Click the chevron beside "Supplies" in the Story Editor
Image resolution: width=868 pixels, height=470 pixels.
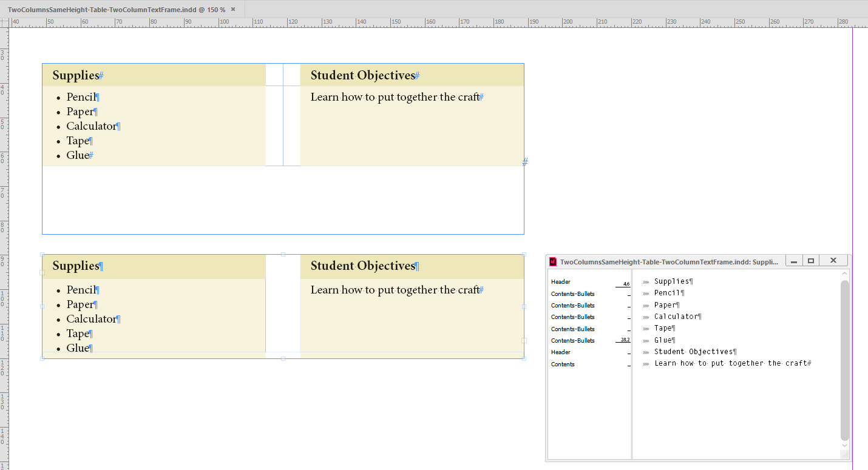pos(645,281)
